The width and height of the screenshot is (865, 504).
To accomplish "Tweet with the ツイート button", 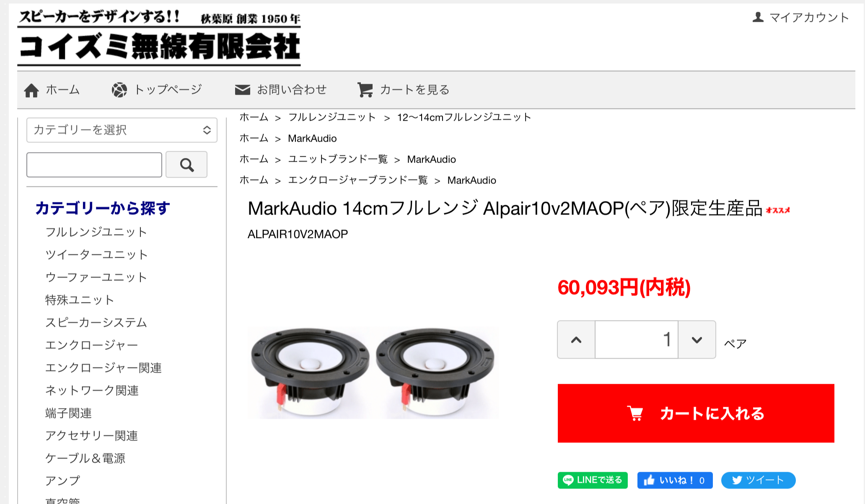I will coord(758,480).
